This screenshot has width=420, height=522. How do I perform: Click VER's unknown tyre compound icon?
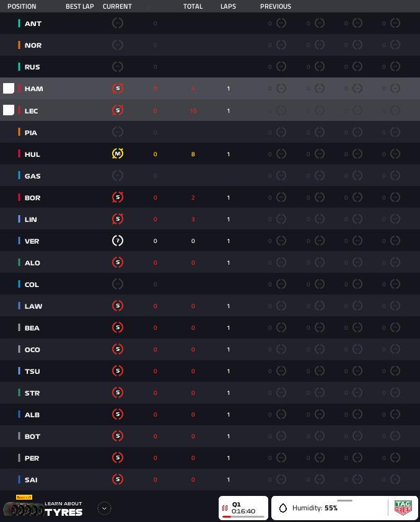click(117, 241)
